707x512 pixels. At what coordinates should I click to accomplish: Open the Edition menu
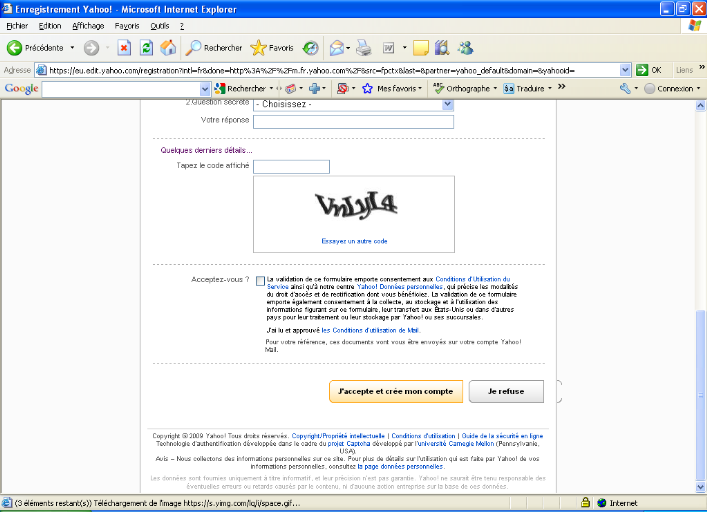[50, 26]
